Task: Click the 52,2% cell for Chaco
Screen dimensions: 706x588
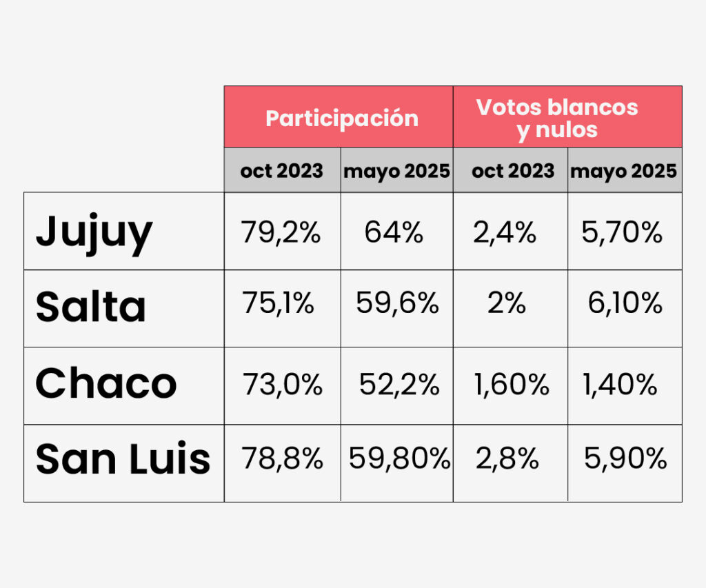Action: click(x=399, y=385)
